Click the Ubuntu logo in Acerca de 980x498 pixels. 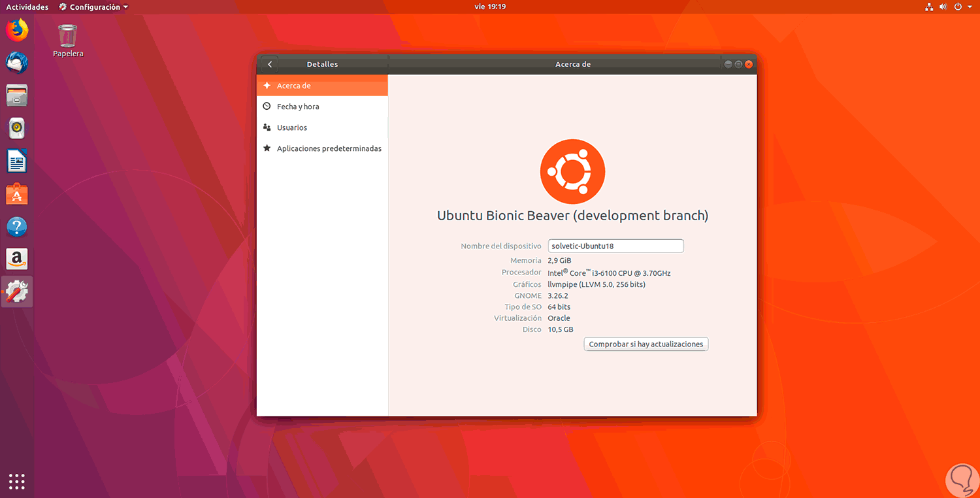(x=572, y=172)
